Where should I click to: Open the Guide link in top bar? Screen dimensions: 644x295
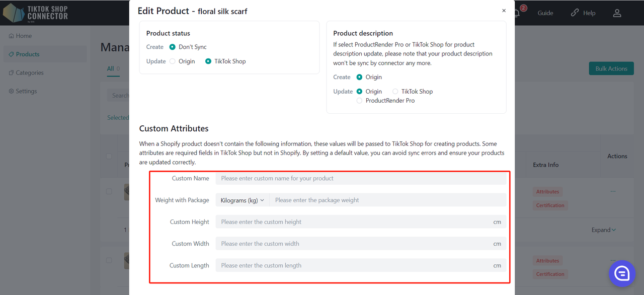pyautogui.click(x=545, y=13)
